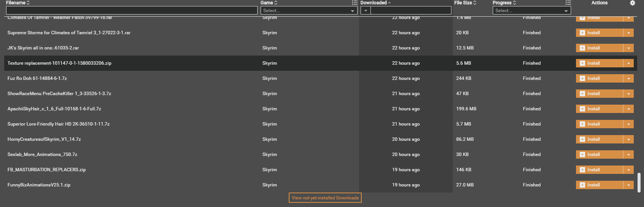Open install options arrow for Supreme Storms row

[628, 33]
